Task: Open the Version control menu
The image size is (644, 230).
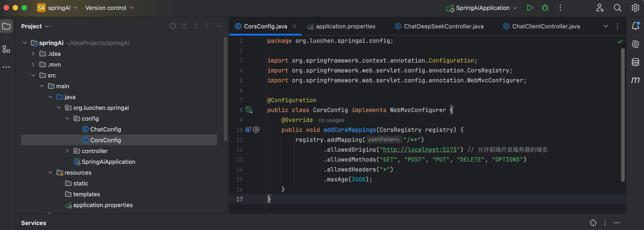Action: coord(109,8)
